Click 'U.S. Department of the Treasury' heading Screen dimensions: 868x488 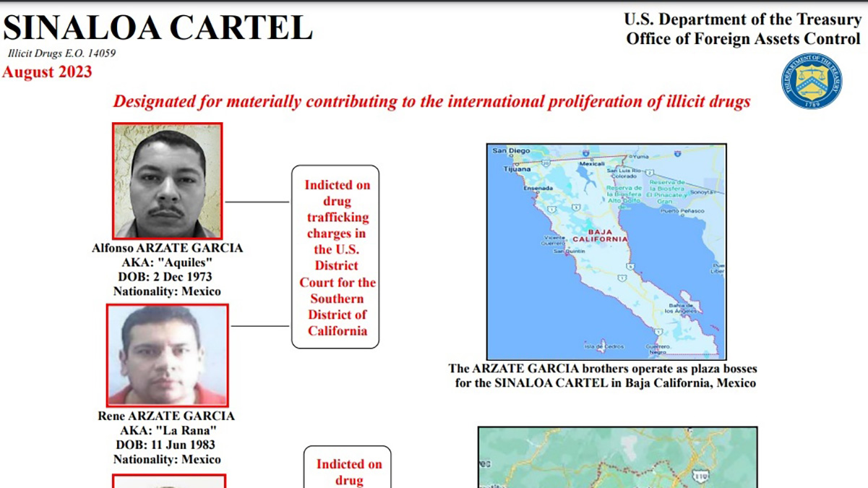click(x=742, y=19)
